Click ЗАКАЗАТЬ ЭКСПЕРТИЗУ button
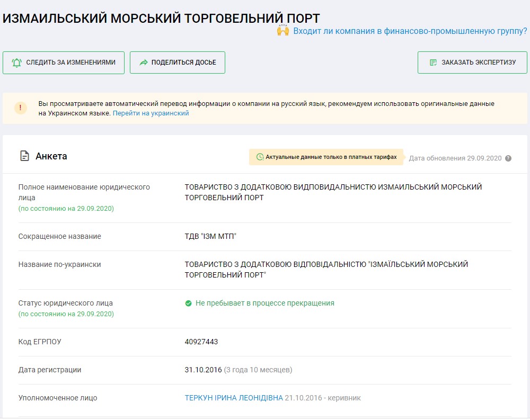 pyautogui.click(x=472, y=62)
